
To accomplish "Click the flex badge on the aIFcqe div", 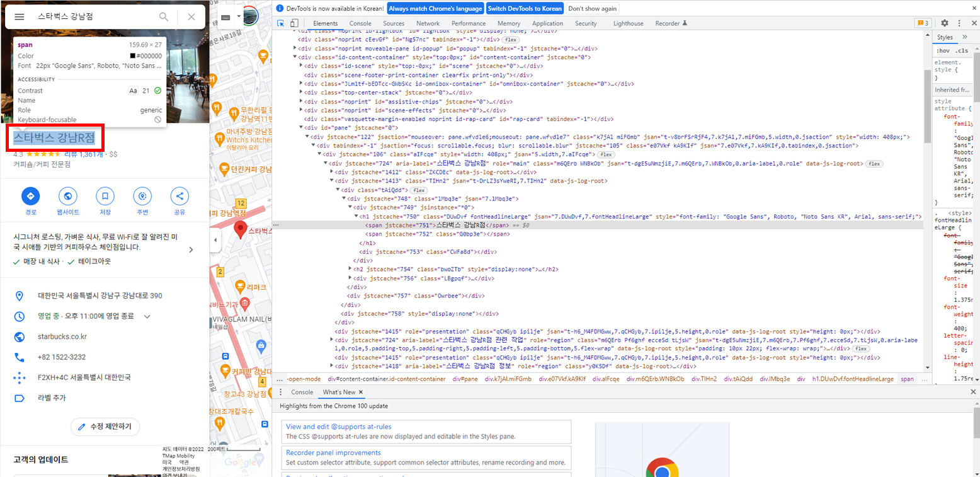I will click(x=606, y=154).
